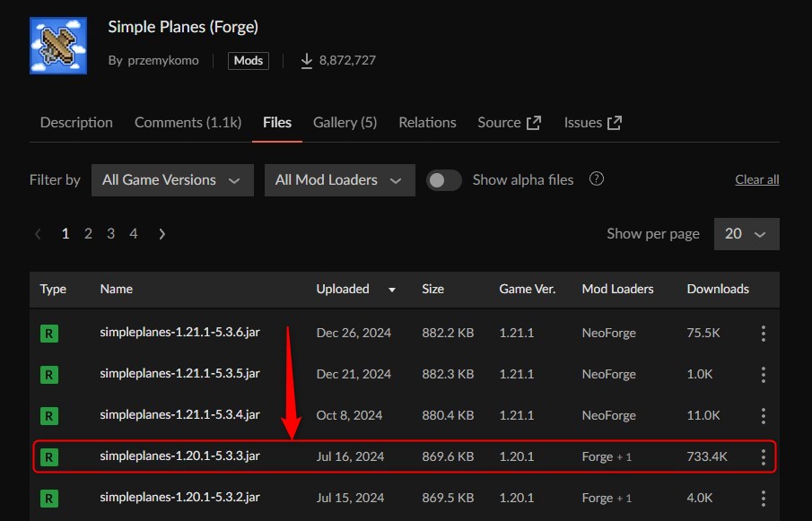Open the Gallery (5) tab
Viewport: 812px width, 521px height.
click(x=345, y=123)
